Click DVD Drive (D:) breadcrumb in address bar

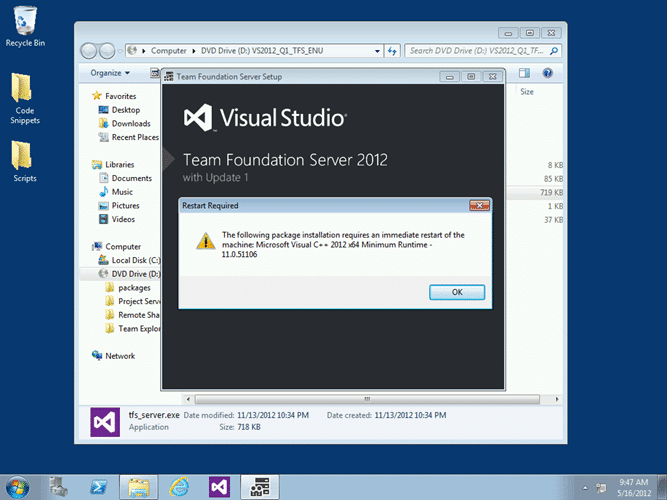click(x=262, y=51)
